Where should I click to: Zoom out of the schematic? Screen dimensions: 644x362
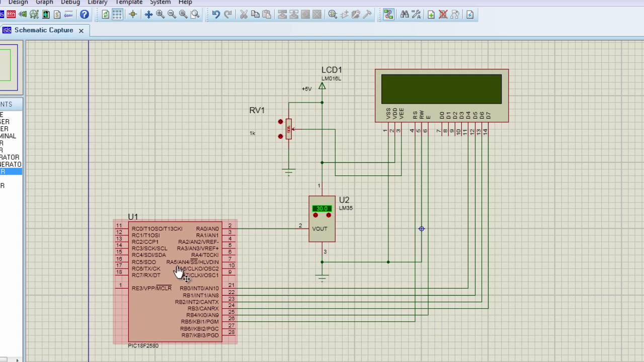pos(172,15)
